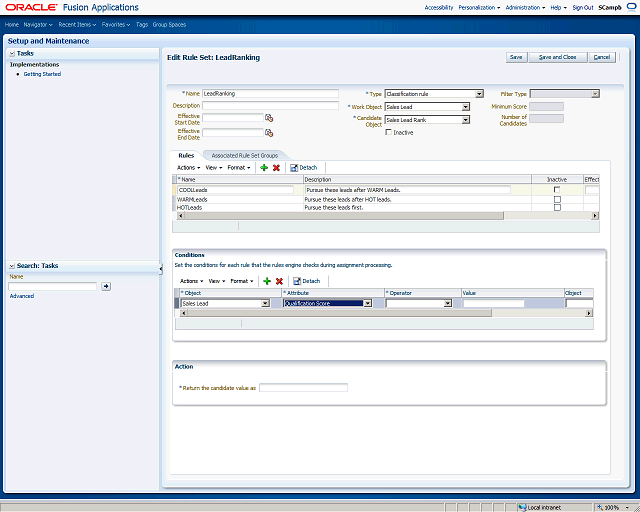This screenshot has height=512, width=640.
Task: Open Group Spaces
Action: 169,24
